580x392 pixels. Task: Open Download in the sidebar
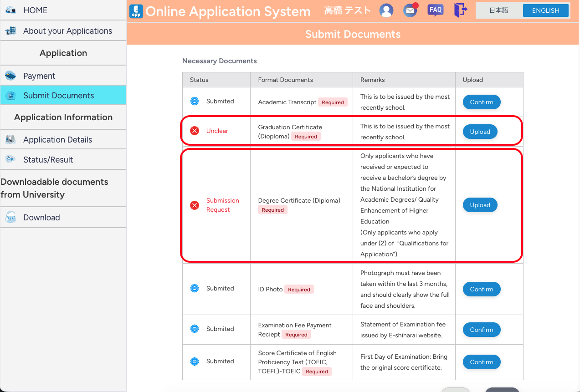(x=63, y=218)
